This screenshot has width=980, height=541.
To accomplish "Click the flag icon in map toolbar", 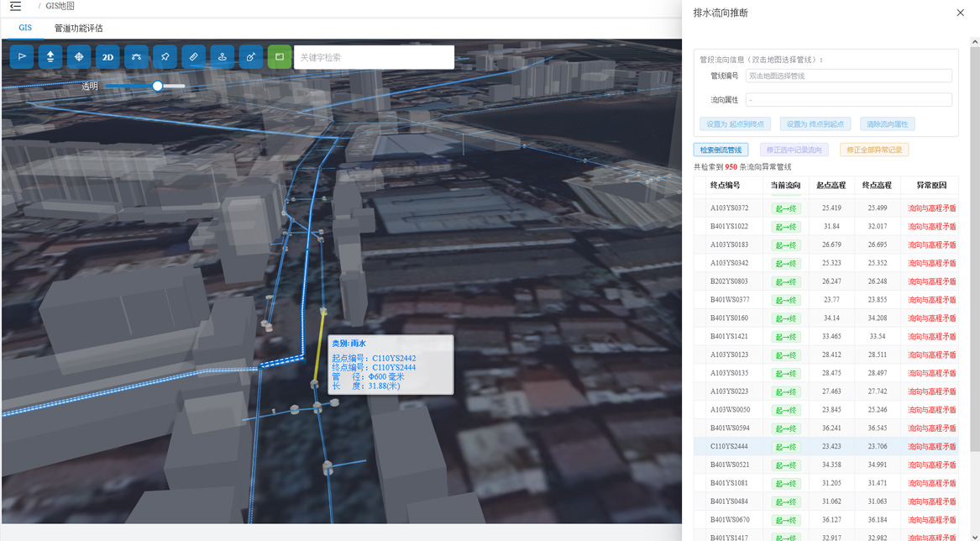I will [x=22, y=57].
